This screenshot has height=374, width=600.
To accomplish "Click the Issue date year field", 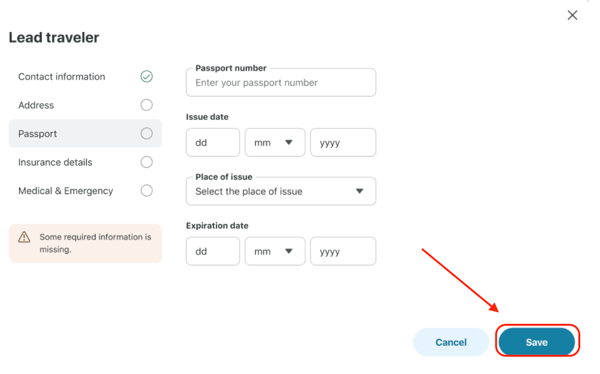I will click(343, 143).
